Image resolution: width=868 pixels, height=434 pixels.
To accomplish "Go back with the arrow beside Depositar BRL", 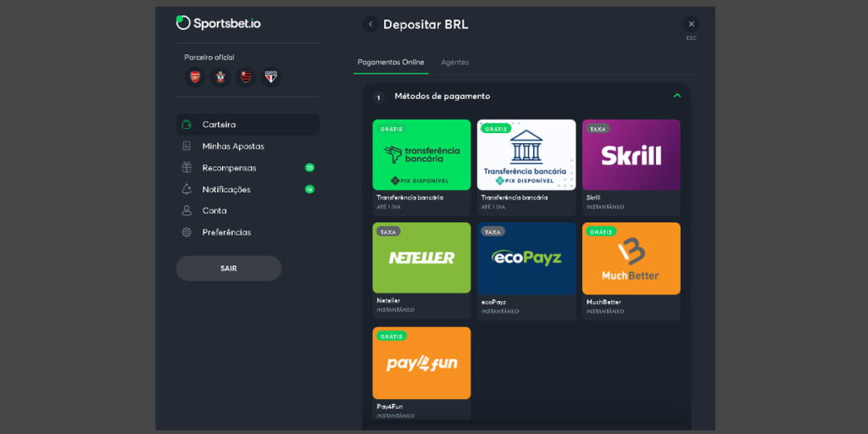I will 370,25.
